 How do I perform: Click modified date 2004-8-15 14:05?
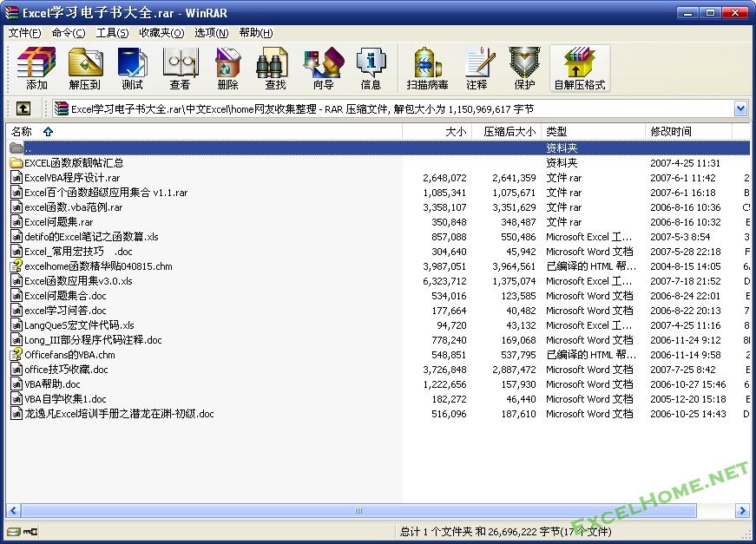(685, 266)
